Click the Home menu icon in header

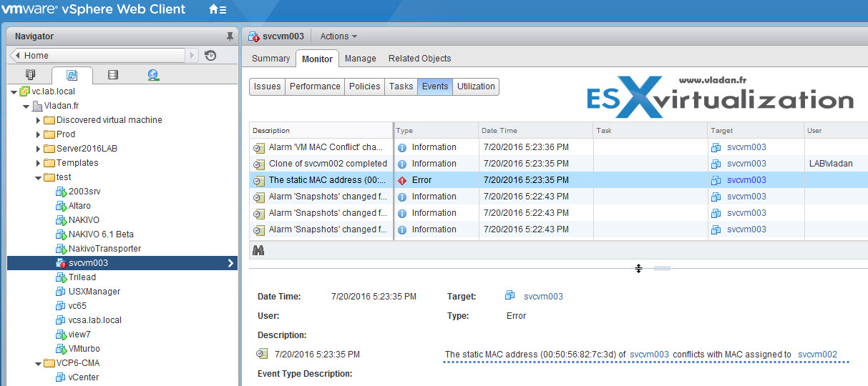pyautogui.click(x=218, y=10)
